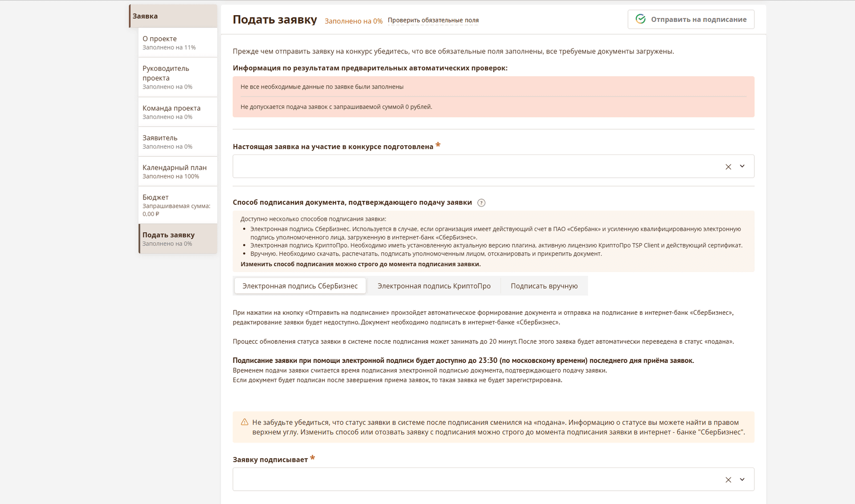The image size is (855, 504).
Task: Clear the 'Заявку подписывает' field with X icon
Action: tap(728, 480)
